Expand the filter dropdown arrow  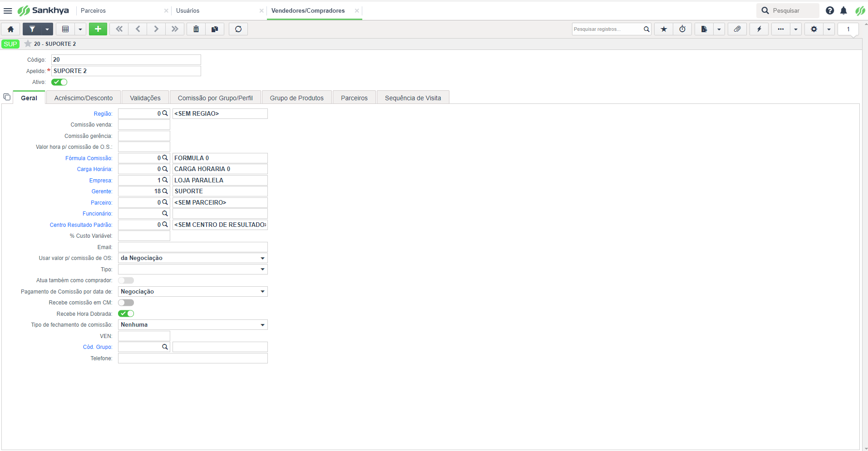point(47,29)
